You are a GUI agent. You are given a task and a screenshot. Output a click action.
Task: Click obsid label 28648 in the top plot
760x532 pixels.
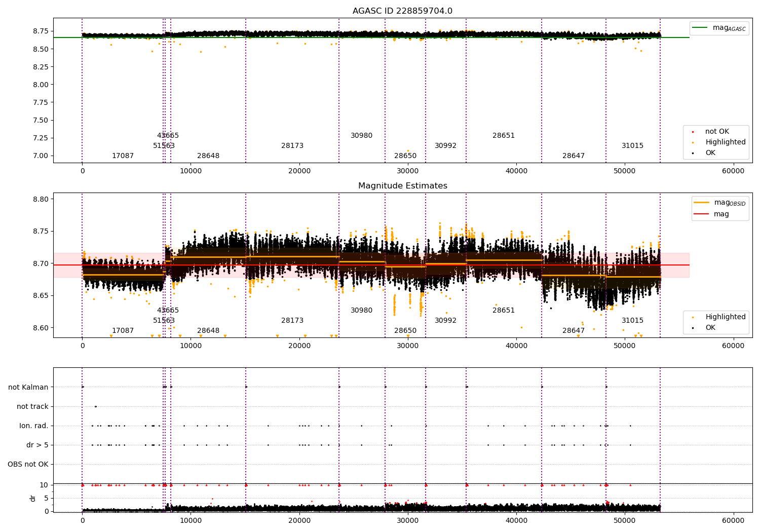pyautogui.click(x=208, y=156)
